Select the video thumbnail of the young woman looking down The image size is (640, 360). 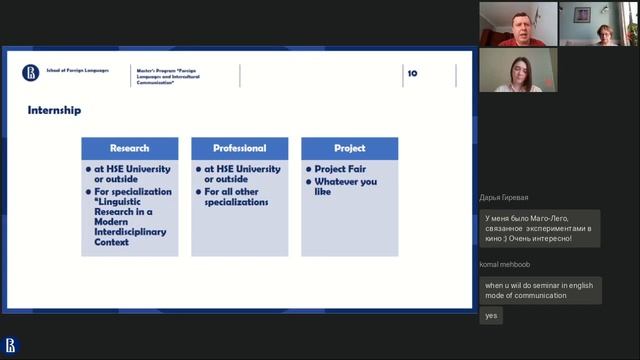pyautogui.click(x=518, y=70)
